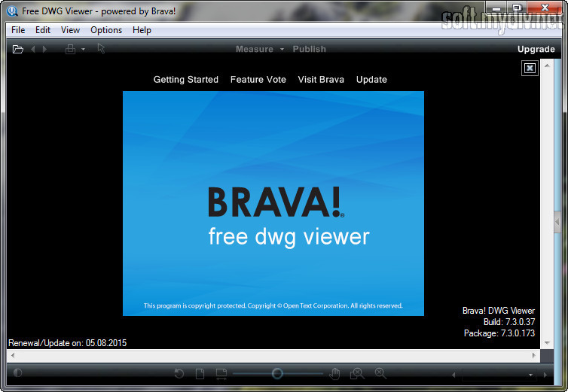Click the Brava! DWG Viewer label
The width and height of the screenshot is (568, 392).
[x=499, y=311]
